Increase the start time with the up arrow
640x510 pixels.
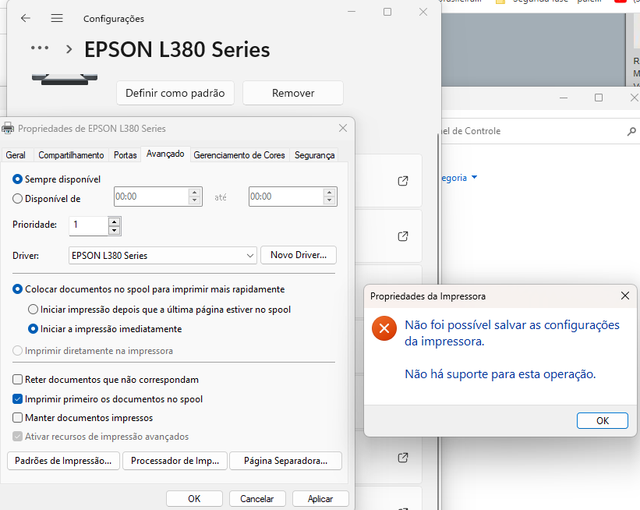[195, 193]
